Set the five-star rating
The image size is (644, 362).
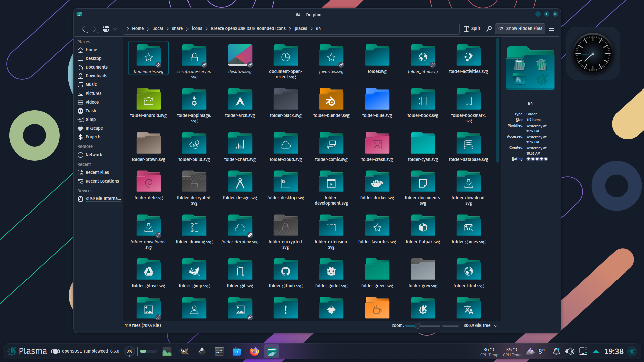(x=546, y=159)
